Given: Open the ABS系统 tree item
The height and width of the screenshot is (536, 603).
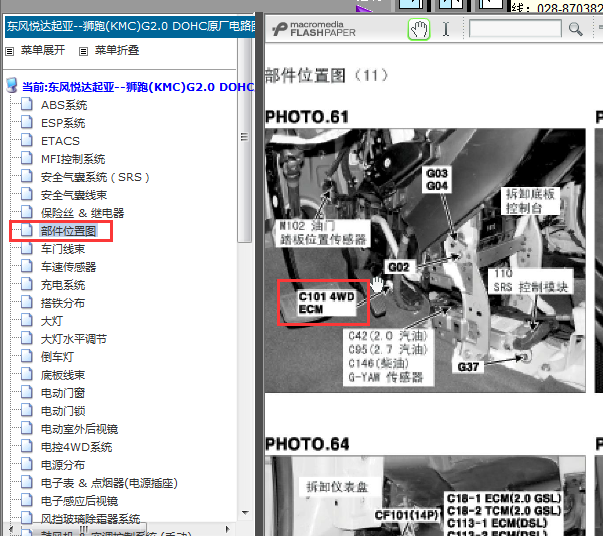Looking at the screenshot, I should [x=64, y=105].
